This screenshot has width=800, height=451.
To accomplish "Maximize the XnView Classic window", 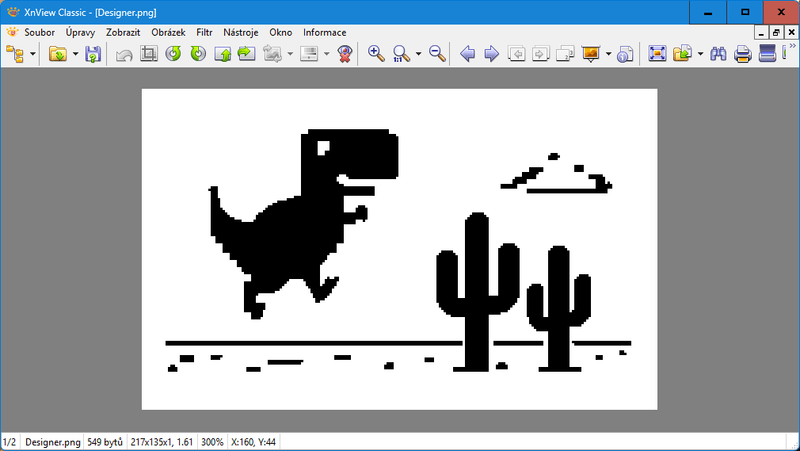I will 745,12.
